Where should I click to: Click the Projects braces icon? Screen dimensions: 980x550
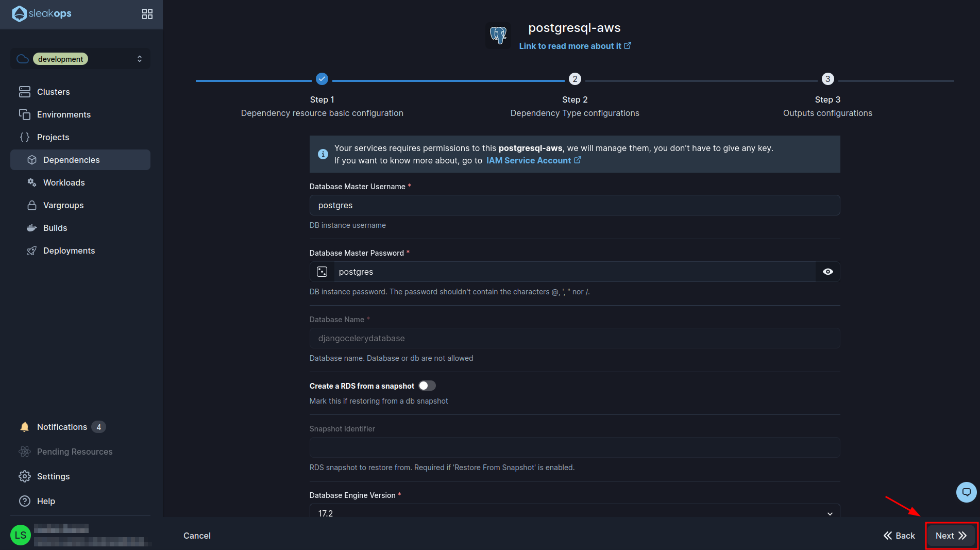pos(25,137)
